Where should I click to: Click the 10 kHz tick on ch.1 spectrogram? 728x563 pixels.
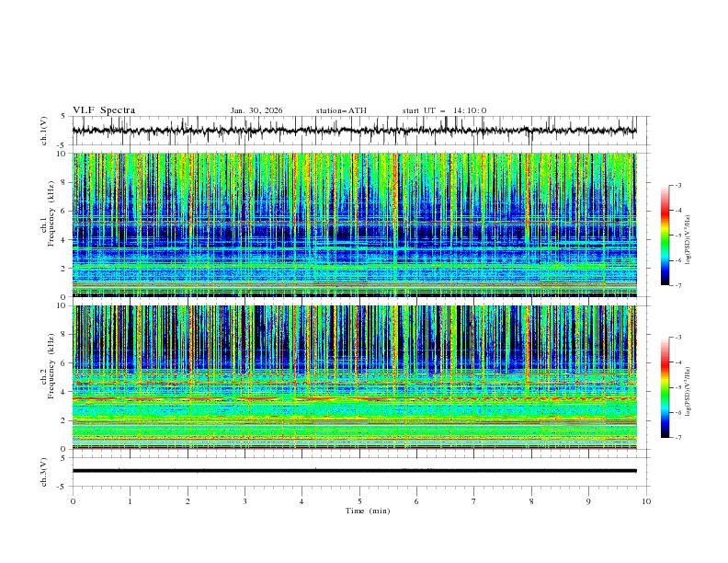pyautogui.click(x=62, y=154)
